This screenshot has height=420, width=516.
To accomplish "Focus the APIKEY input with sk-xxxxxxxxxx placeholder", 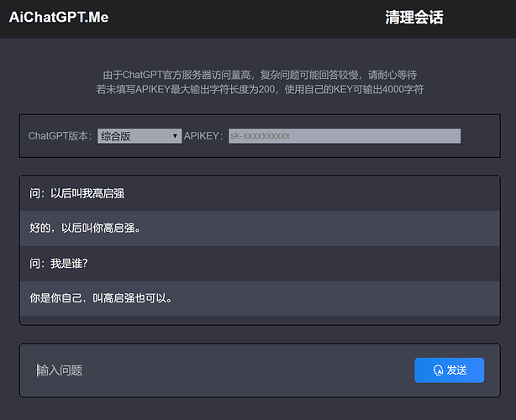I will click(x=344, y=136).
